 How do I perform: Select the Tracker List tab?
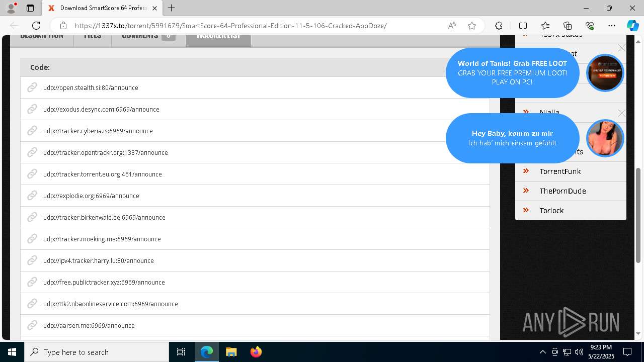(218, 40)
